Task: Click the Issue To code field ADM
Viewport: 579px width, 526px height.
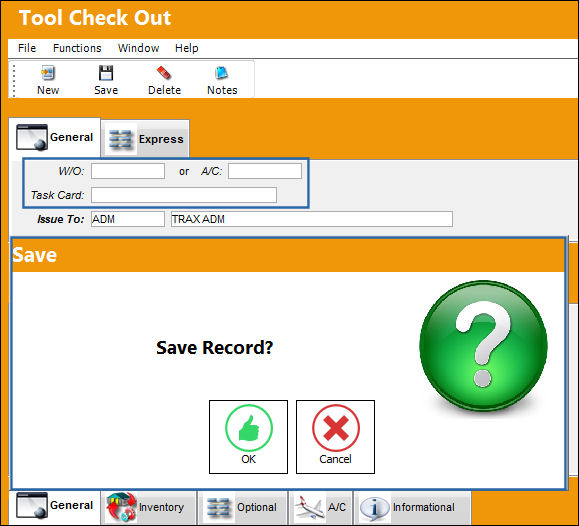Action: [x=128, y=219]
